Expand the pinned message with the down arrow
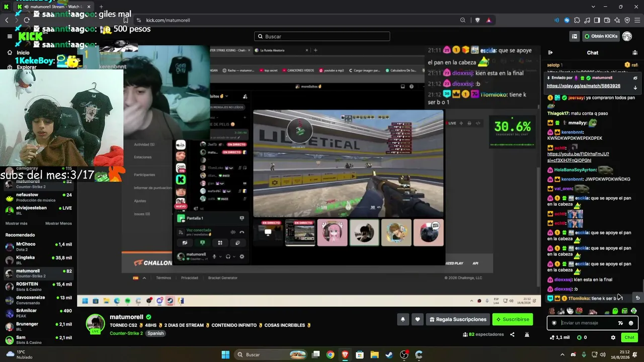This screenshot has width=644, height=362. tap(635, 87)
